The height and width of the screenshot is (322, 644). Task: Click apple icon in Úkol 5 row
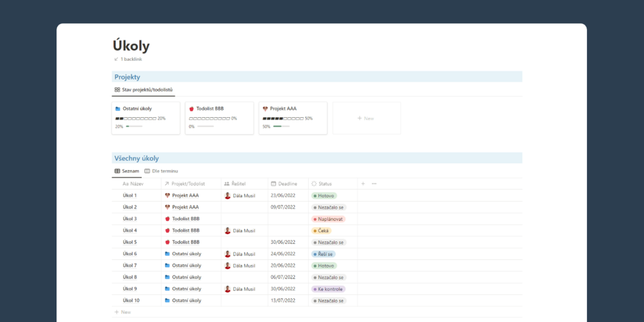(x=167, y=242)
